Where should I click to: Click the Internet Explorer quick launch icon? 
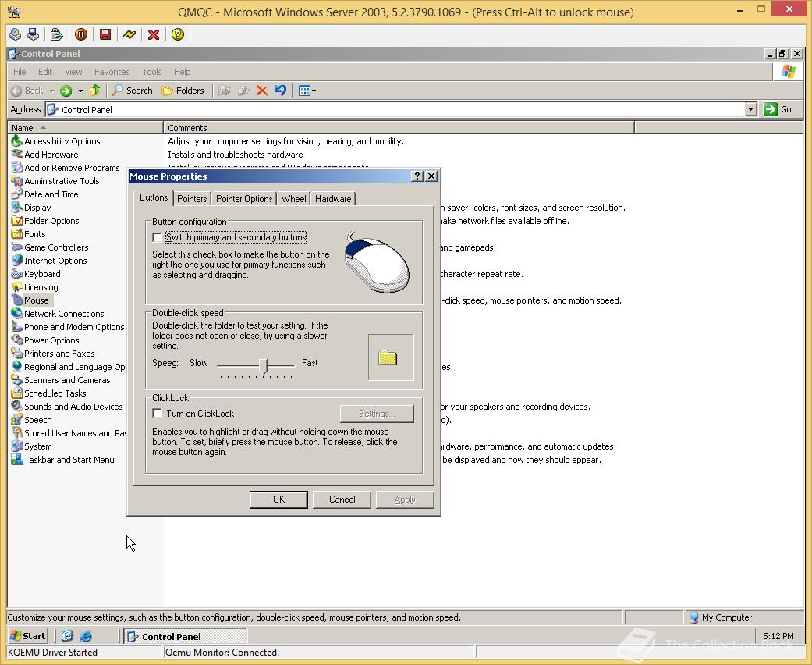click(86, 636)
